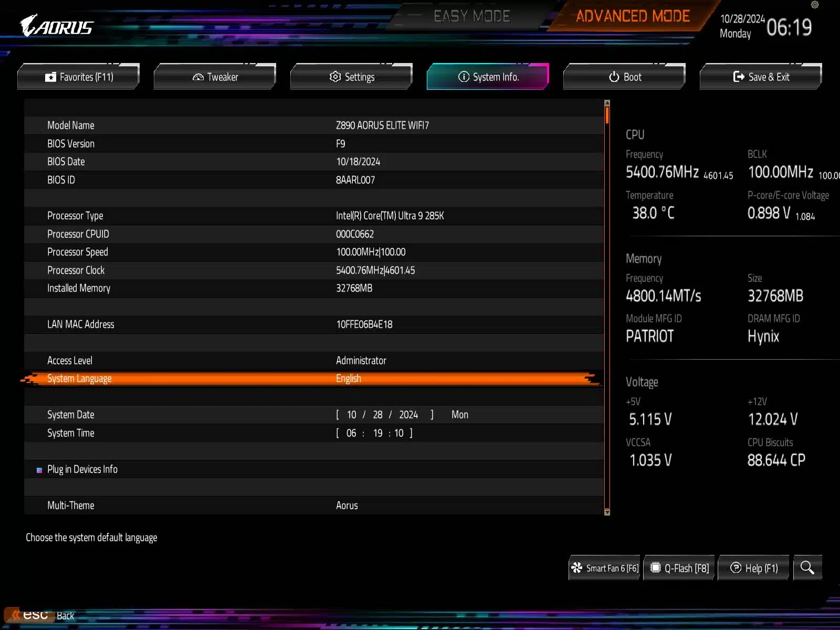Screen dimensions: 840x630
Task: Launch Q-Flash [F8] utility
Action: (679, 568)
